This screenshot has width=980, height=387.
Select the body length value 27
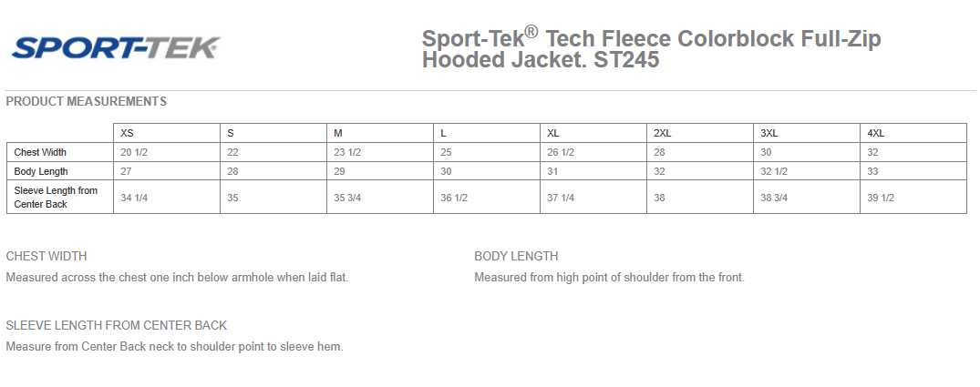[x=127, y=171]
